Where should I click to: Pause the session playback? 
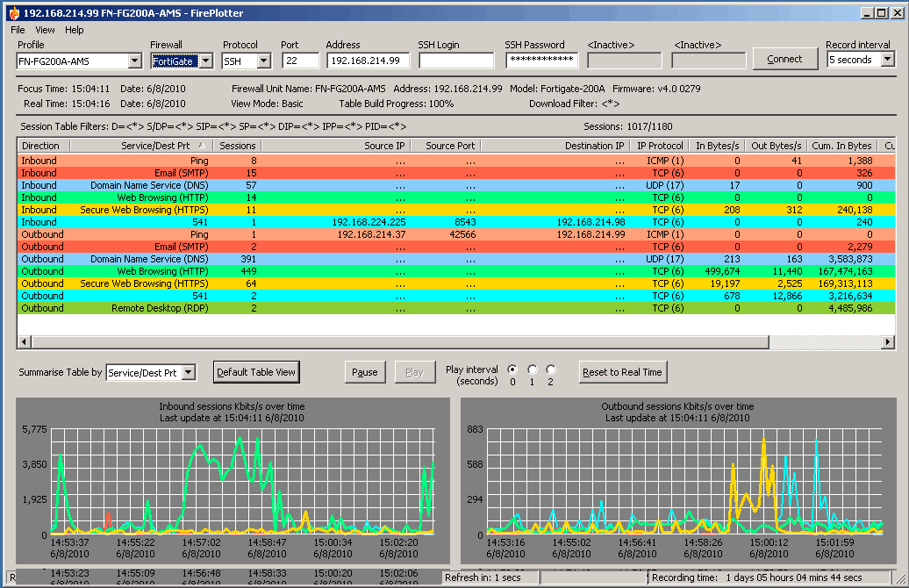click(x=364, y=372)
